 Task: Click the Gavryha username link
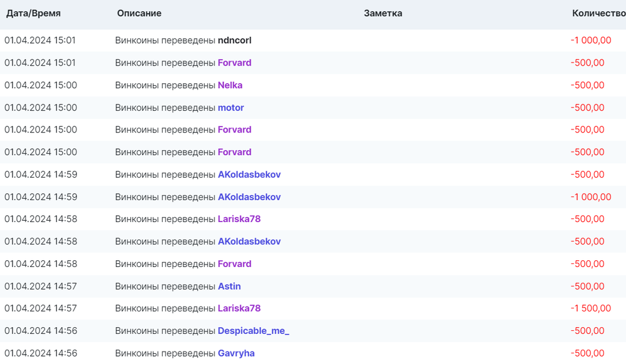[236, 353]
